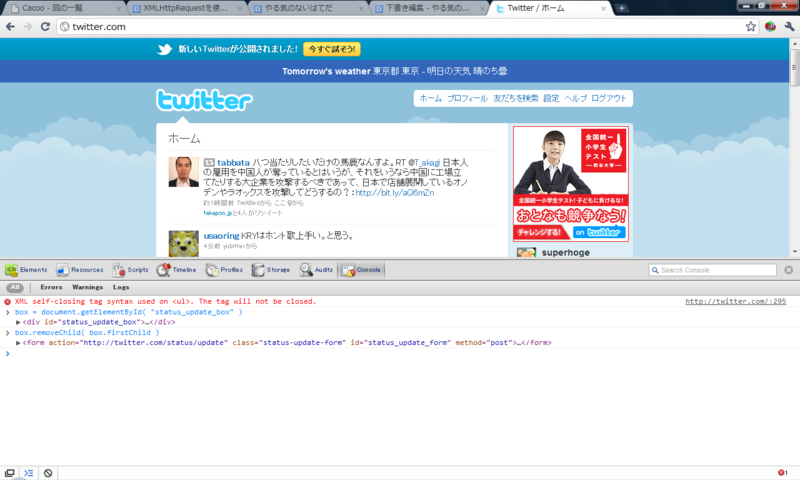This screenshot has width=800, height=480.
Task: Click usaoring's avatar image
Action: 184,243
